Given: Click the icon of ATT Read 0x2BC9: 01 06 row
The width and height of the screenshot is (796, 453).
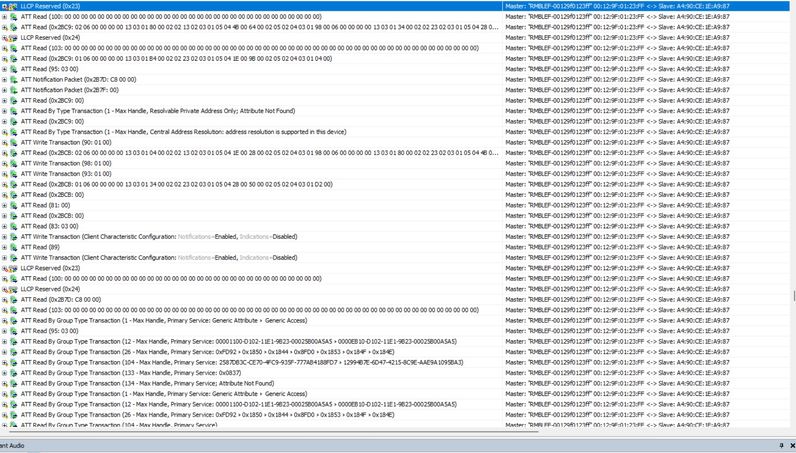Looking at the screenshot, I should tap(14, 58).
